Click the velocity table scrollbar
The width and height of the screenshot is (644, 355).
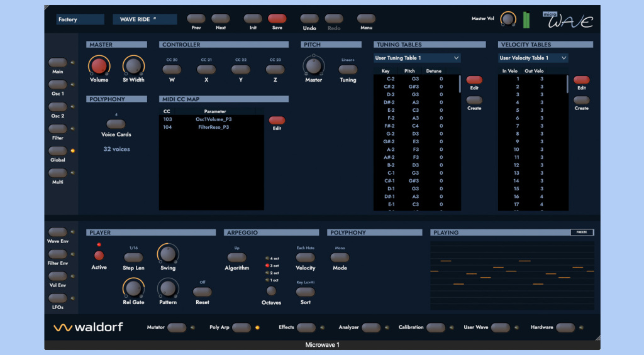567,84
